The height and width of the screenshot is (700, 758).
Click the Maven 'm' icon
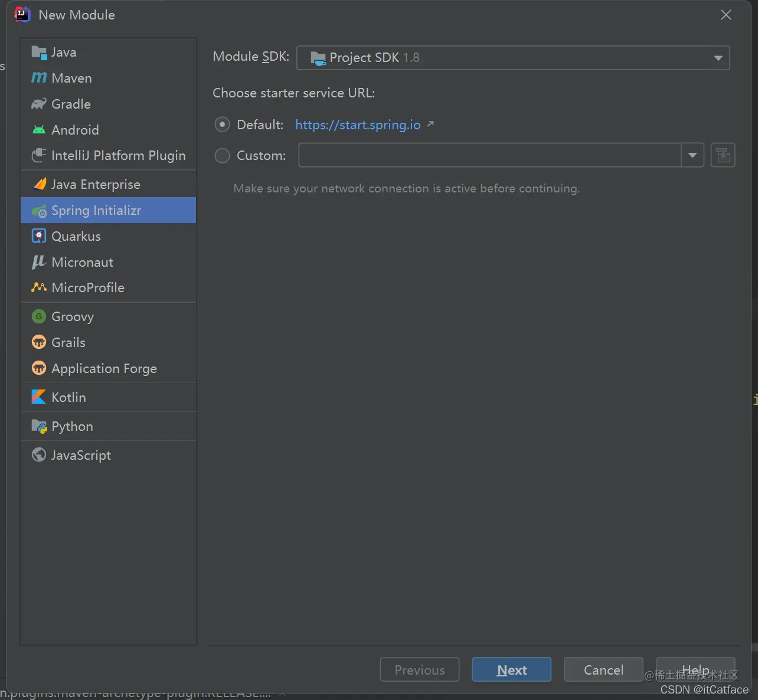pyautogui.click(x=39, y=78)
